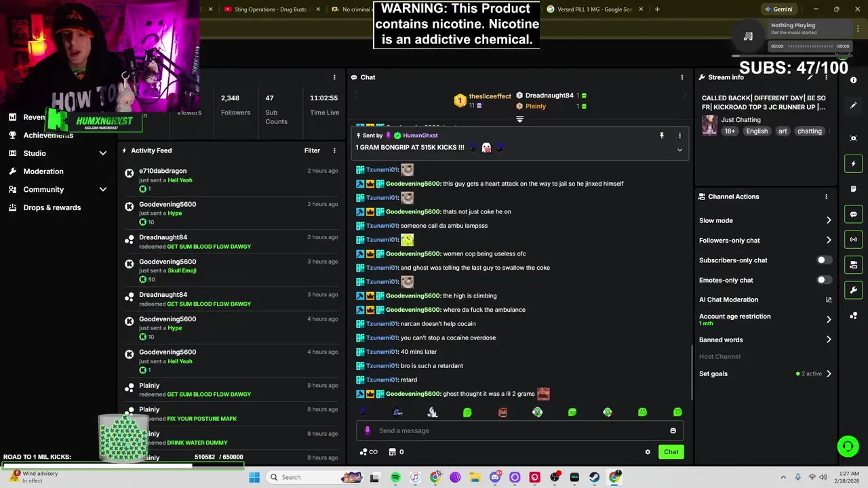Click the channel points infinity icon
The height and width of the screenshot is (488, 868).
(369, 452)
